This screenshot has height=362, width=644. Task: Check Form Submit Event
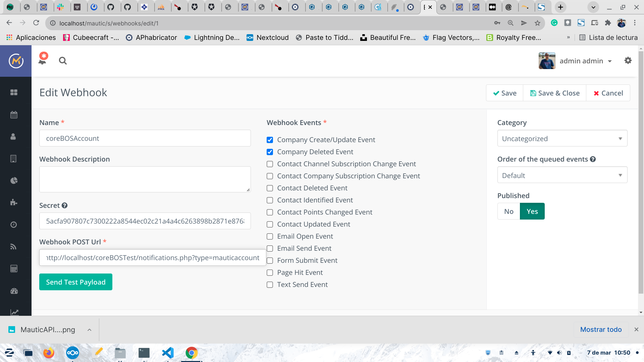[270, 260]
